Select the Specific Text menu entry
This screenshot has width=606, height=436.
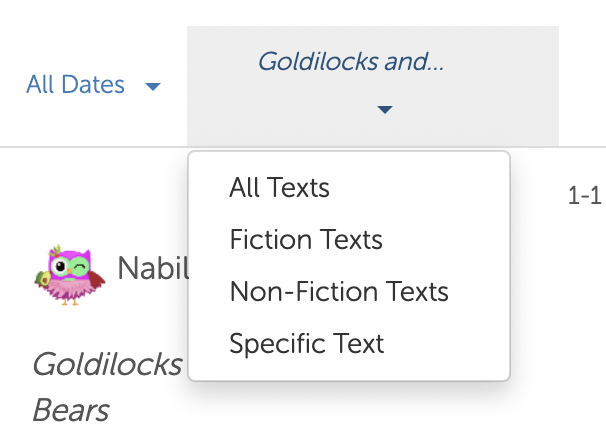[306, 343]
